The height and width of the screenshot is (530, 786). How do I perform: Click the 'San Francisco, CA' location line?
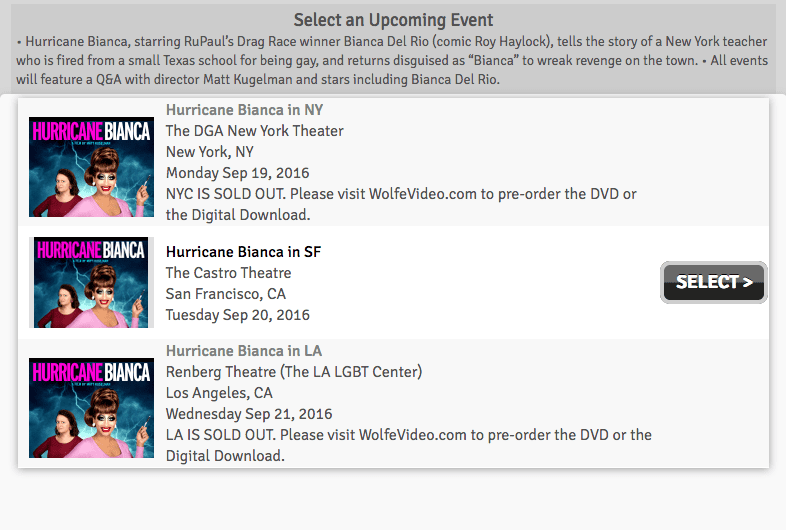coord(226,294)
